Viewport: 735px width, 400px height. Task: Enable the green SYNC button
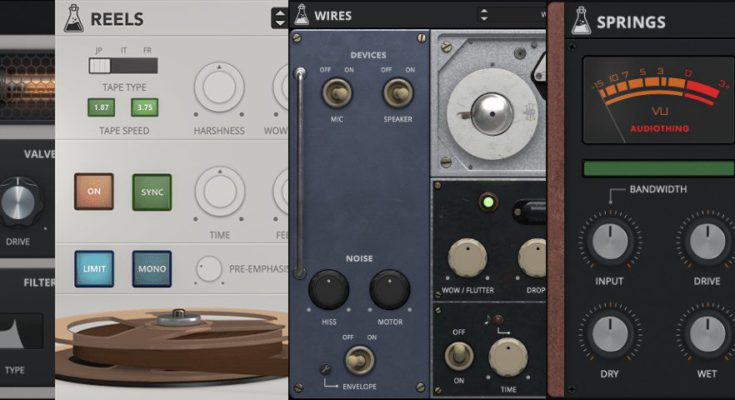(x=152, y=192)
